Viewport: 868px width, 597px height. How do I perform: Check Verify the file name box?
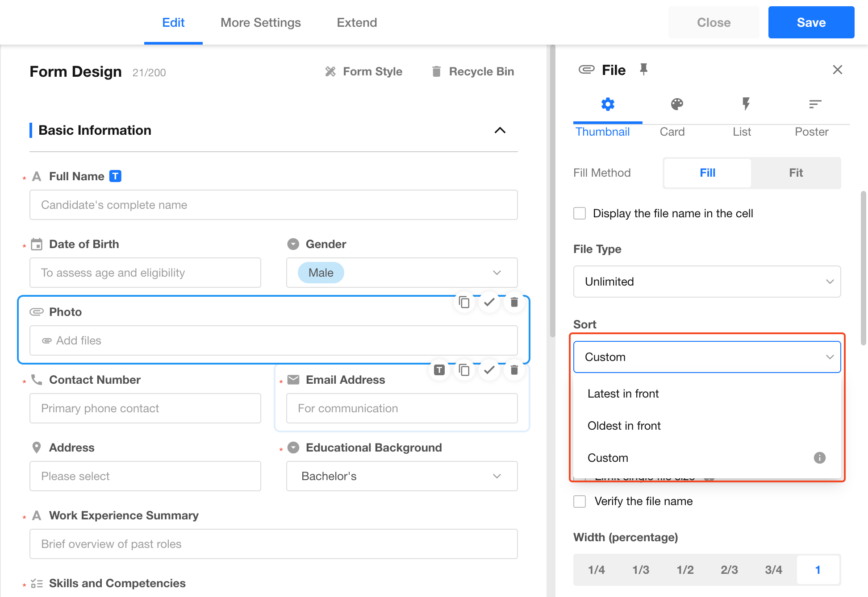click(580, 502)
